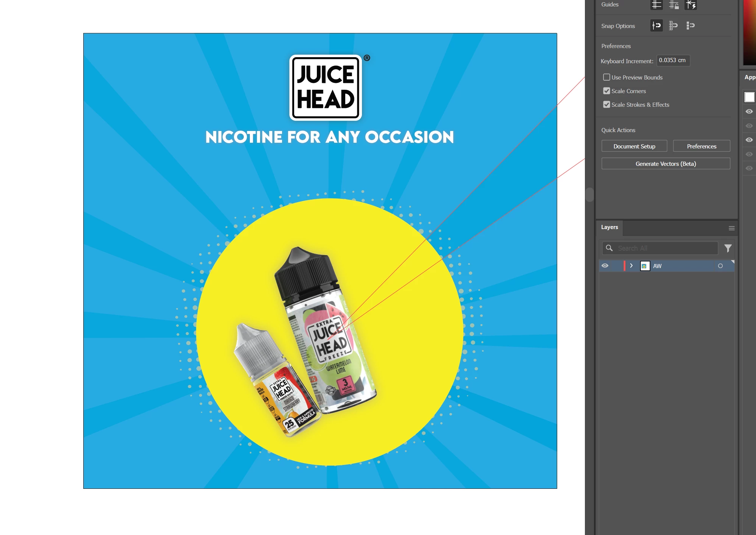Uncheck Scale Corners
This screenshot has width=756, height=535.
tap(606, 91)
